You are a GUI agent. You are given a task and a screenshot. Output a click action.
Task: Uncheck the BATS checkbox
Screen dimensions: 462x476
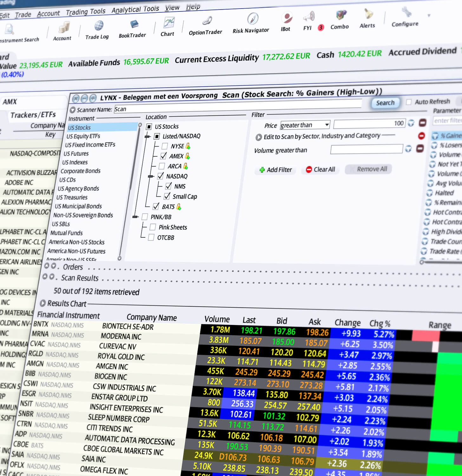point(156,206)
